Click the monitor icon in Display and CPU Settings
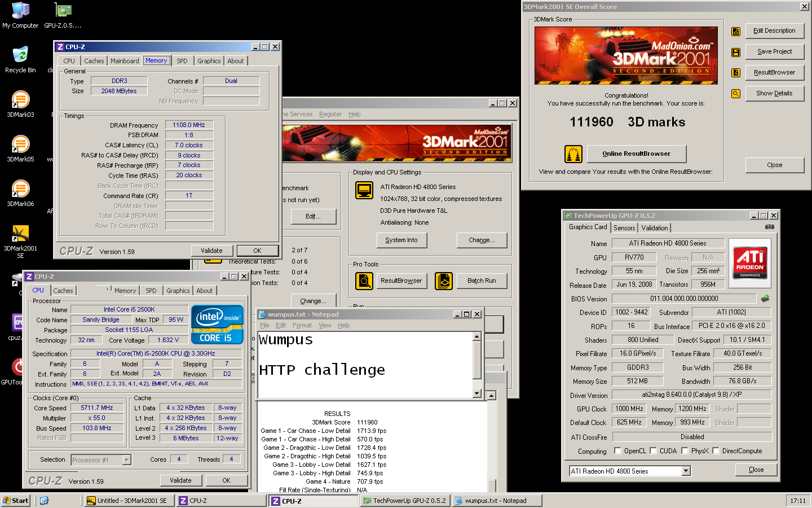This screenshot has width=812, height=508. pyautogui.click(x=364, y=190)
